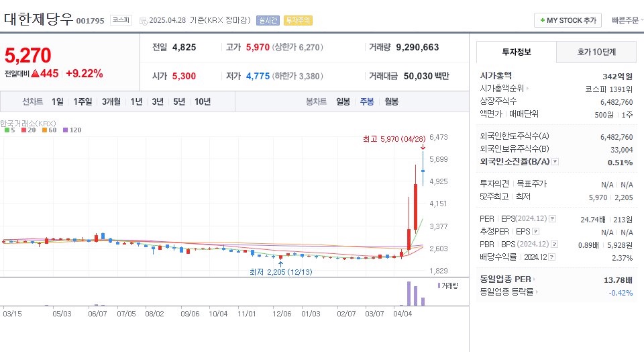Click the +9.22% change rate
Image resolution: width=644 pixels, height=352 pixels.
(85, 74)
